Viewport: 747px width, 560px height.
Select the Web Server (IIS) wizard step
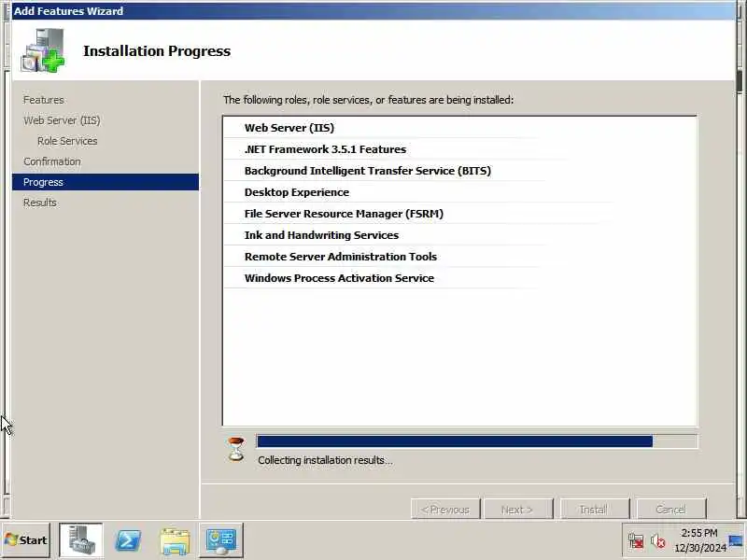point(62,120)
